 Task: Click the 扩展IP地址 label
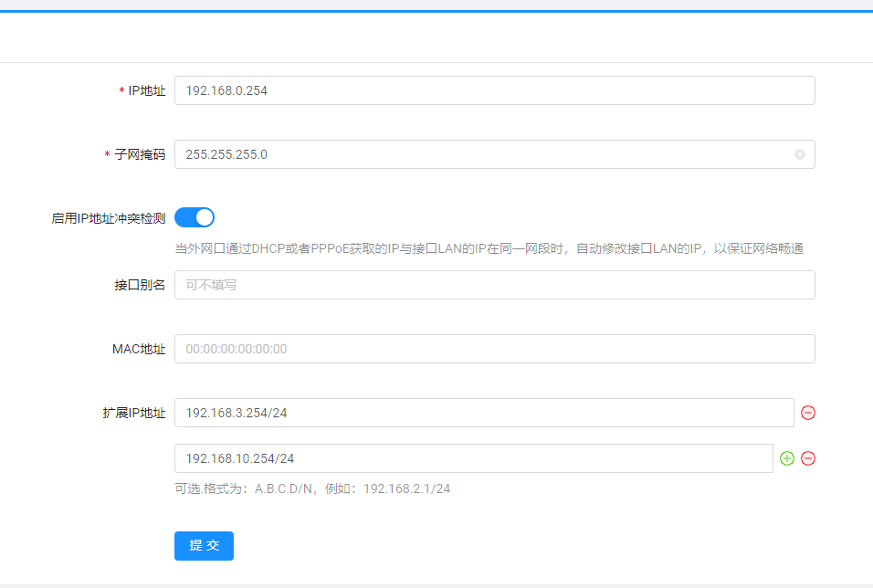click(x=134, y=413)
